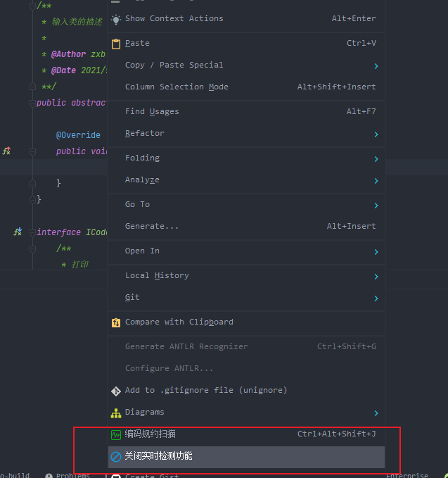This screenshot has height=478, width=448.
Task: Click the green 编码规约扫描 scan icon
Action: 116,435
